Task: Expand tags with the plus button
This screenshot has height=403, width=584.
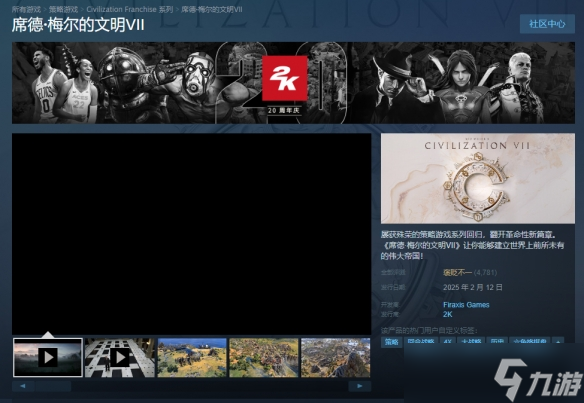Action: pos(558,342)
